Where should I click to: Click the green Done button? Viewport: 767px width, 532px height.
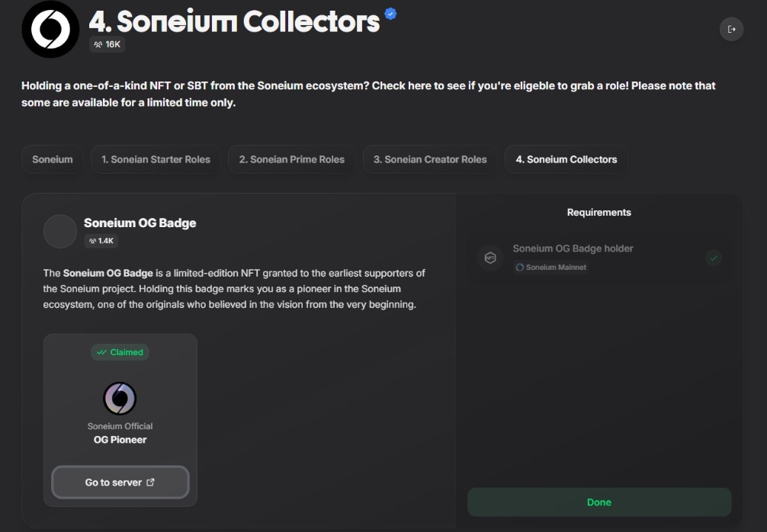click(x=599, y=502)
